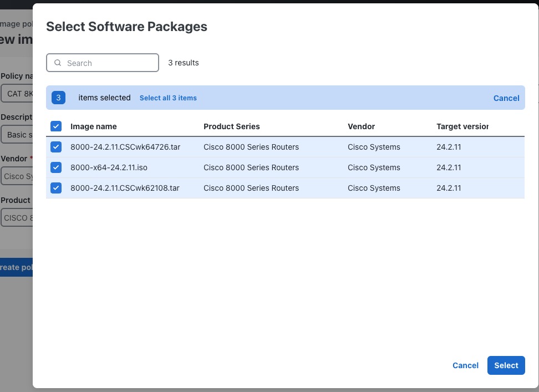Sort packages by the Vendor column

361,126
